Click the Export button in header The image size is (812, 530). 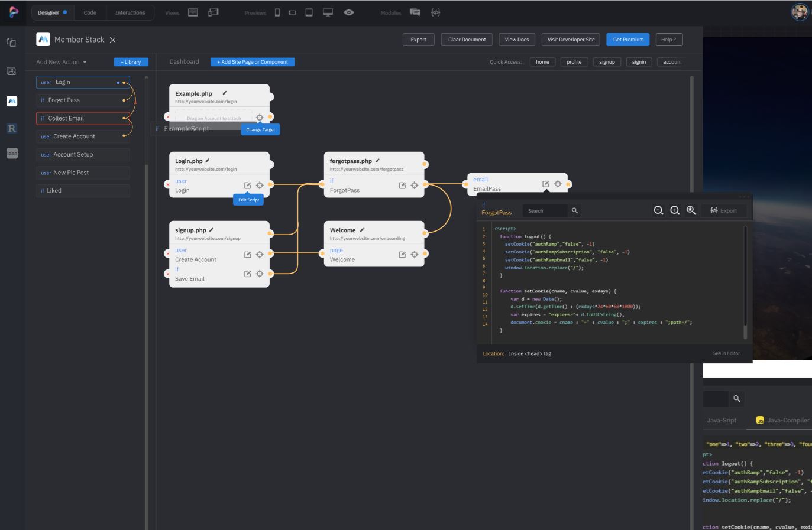tap(419, 40)
